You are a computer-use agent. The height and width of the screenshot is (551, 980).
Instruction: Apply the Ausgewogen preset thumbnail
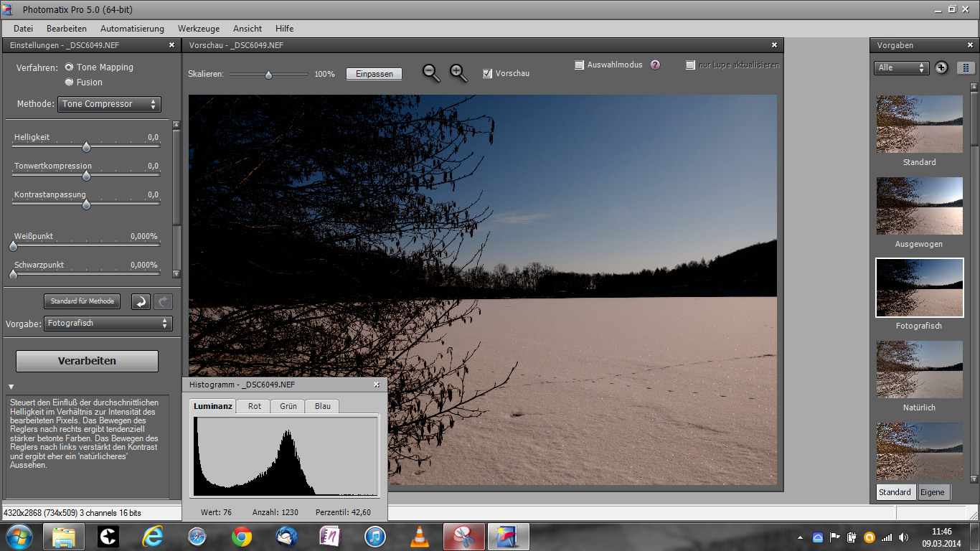click(x=920, y=206)
